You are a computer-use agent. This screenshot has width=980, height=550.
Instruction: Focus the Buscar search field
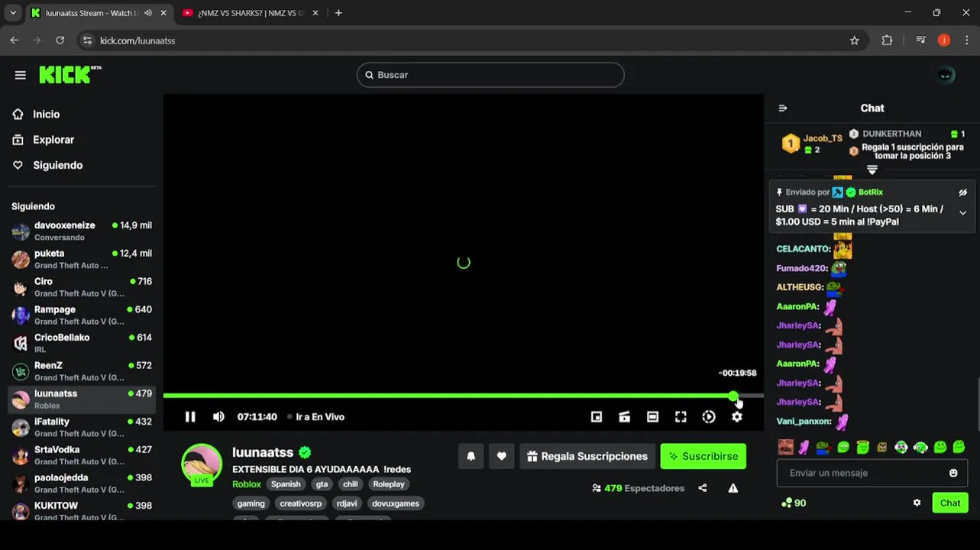pyautogui.click(x=490, y=75)
